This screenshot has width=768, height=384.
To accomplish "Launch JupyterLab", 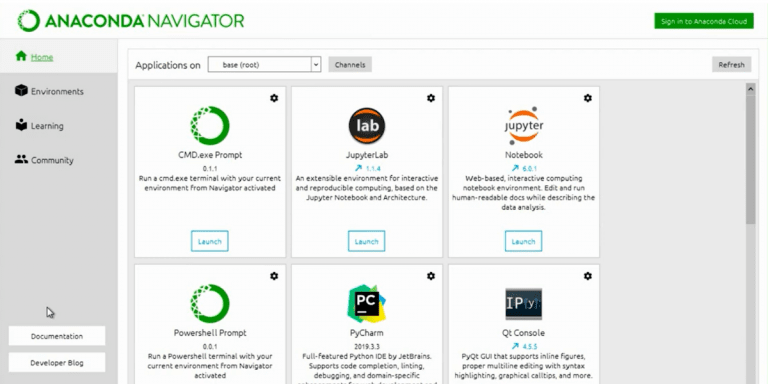I will (366, 241).
